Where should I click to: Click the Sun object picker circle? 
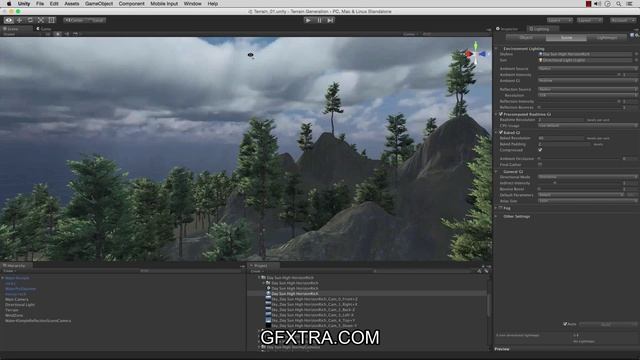[x=636, y=60]
